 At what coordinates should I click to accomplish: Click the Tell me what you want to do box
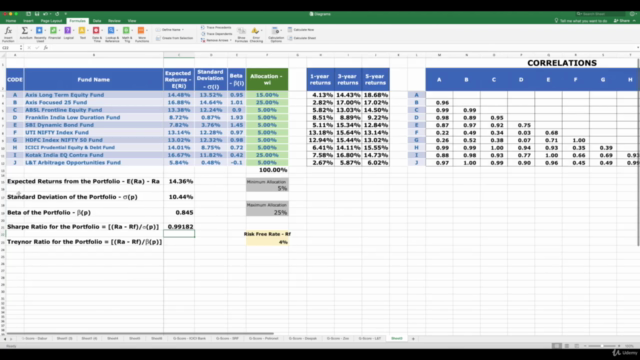(581, 21)
